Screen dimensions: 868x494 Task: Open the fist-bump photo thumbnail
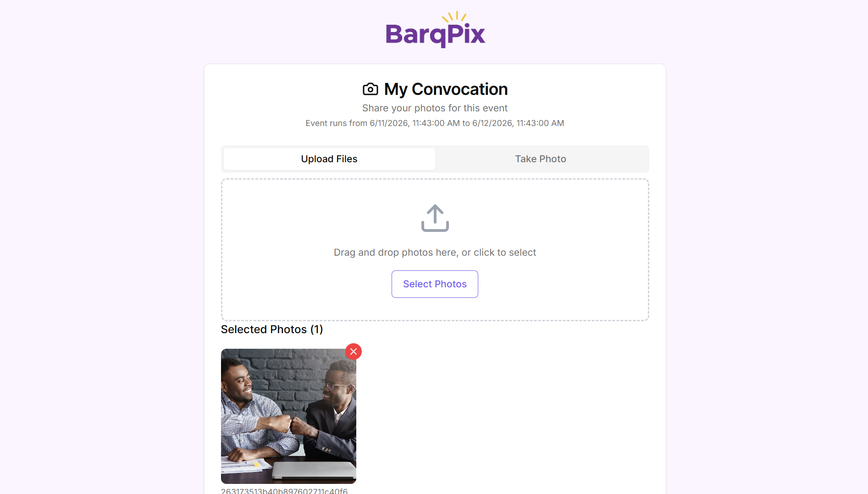(288, 416)
